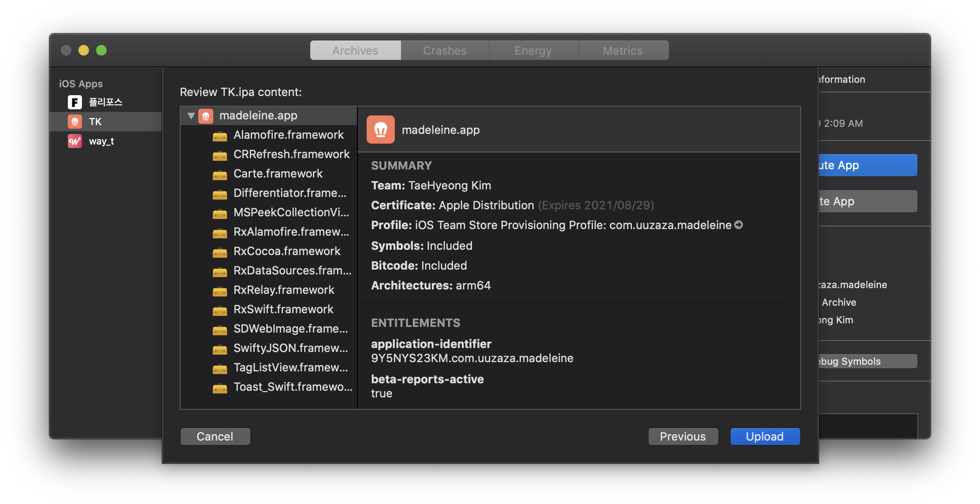The width and height of the screenshot is (980, 504).
Task: Collapse the madeleine.app disclosure triangle
Action: 191,116
